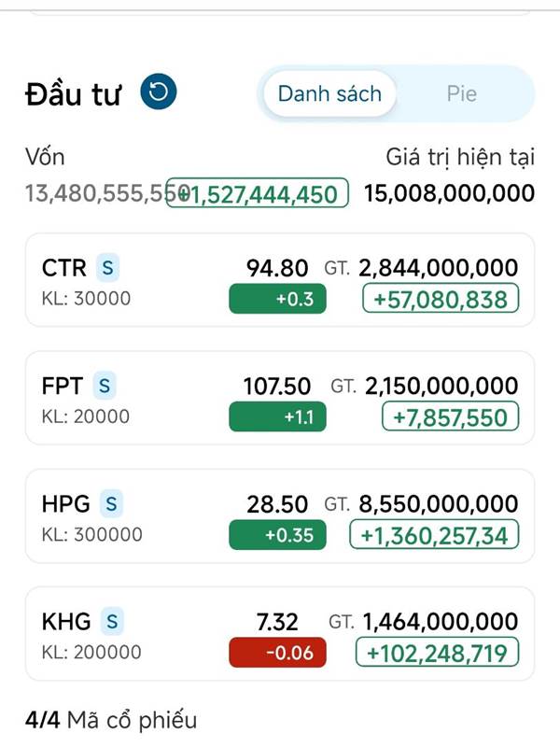
Task: Tap the 4/4 Mã cổ phiếu label
Action: pos(111,720)
